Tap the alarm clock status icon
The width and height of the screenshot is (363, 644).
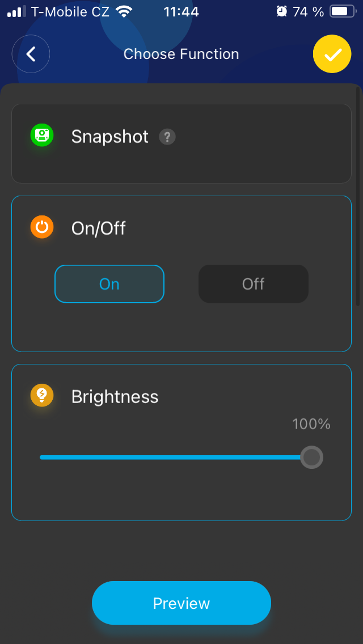tap(281, 11)
